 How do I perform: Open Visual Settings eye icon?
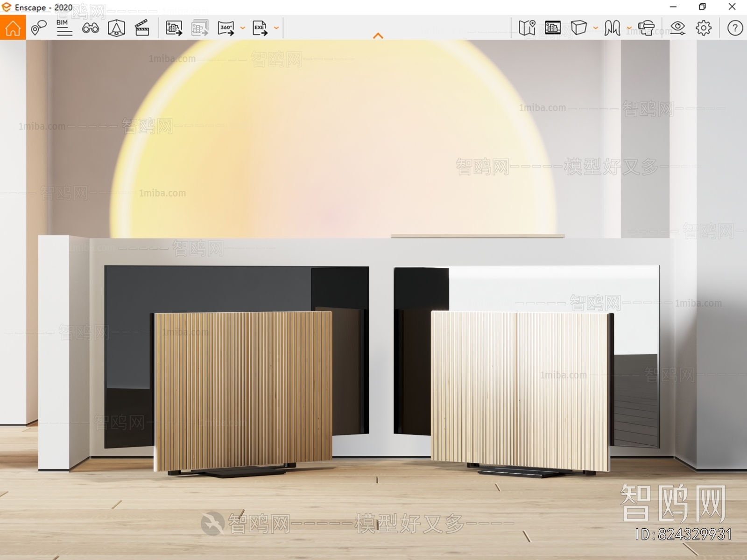tap(677, 28)
